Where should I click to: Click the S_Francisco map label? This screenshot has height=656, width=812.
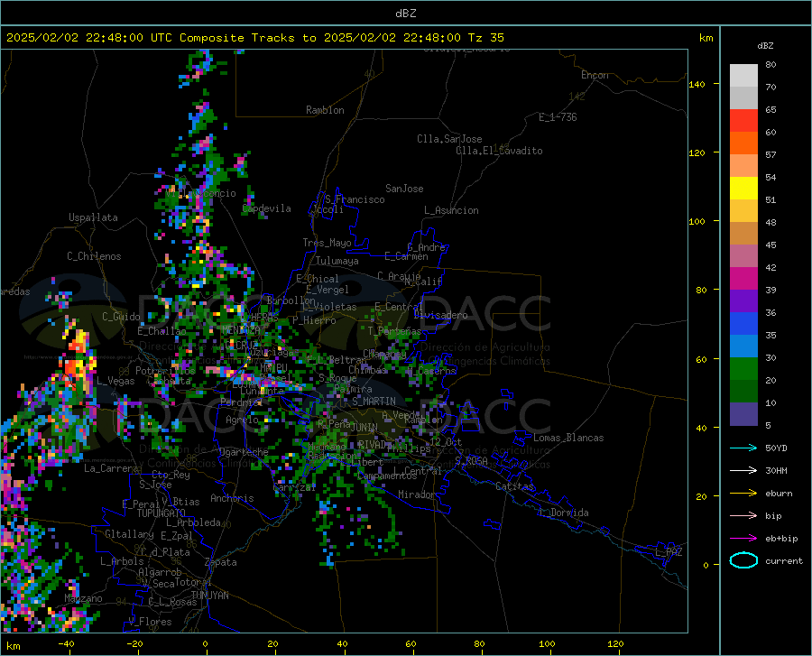coord(355,199)
